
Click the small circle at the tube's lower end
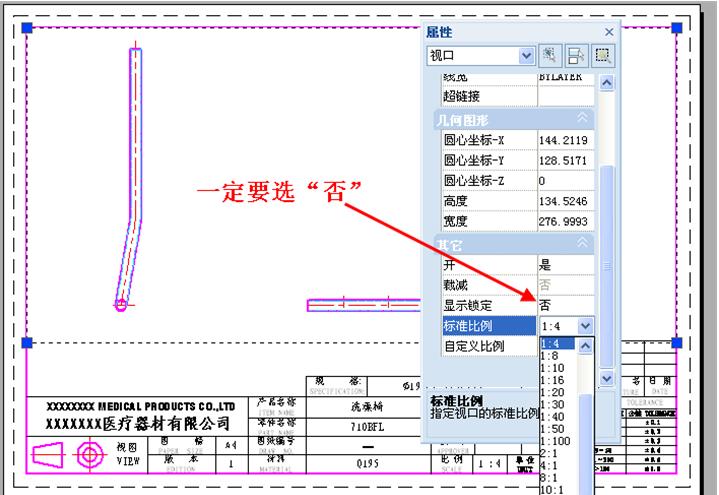pos(121,305)
